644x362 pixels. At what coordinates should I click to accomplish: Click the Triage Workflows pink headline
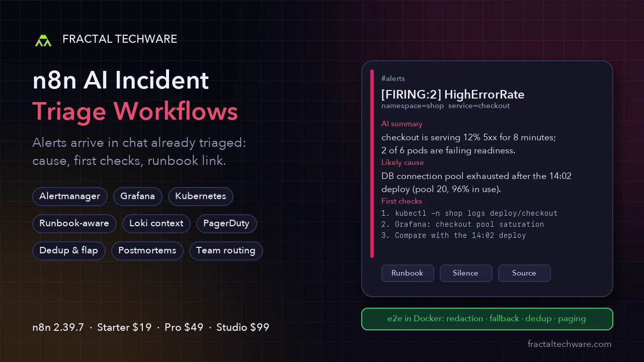pyautogui.click(x=135, y=111)
